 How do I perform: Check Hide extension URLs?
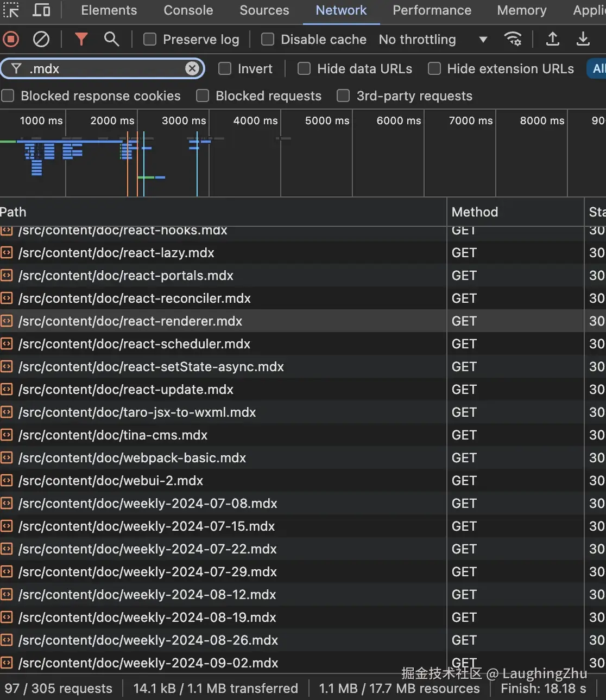434,68
